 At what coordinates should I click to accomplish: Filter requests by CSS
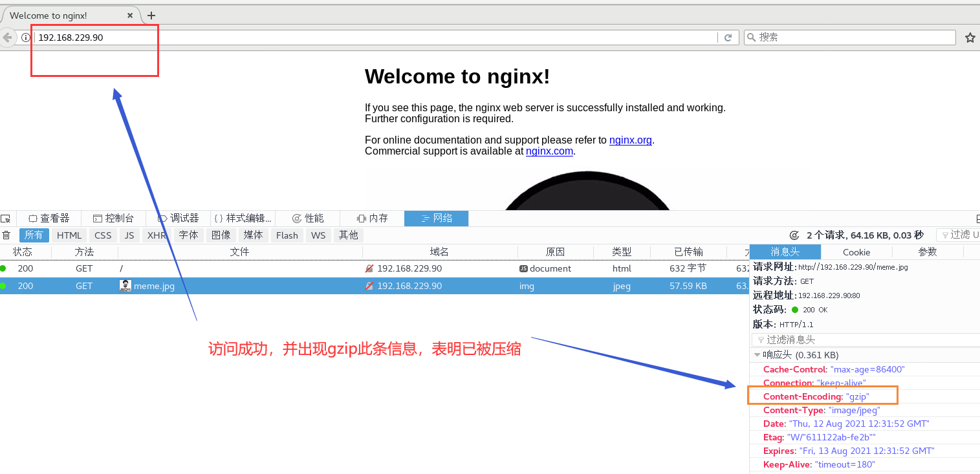[103, 235]
